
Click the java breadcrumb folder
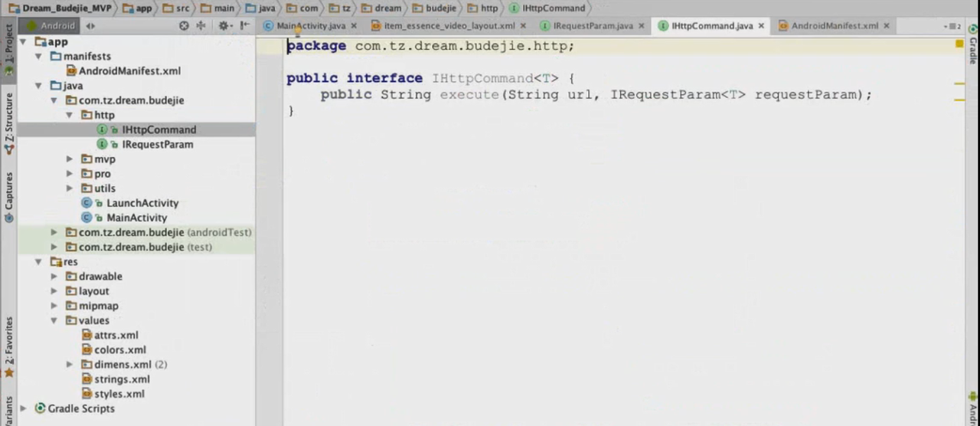[260, 8]
